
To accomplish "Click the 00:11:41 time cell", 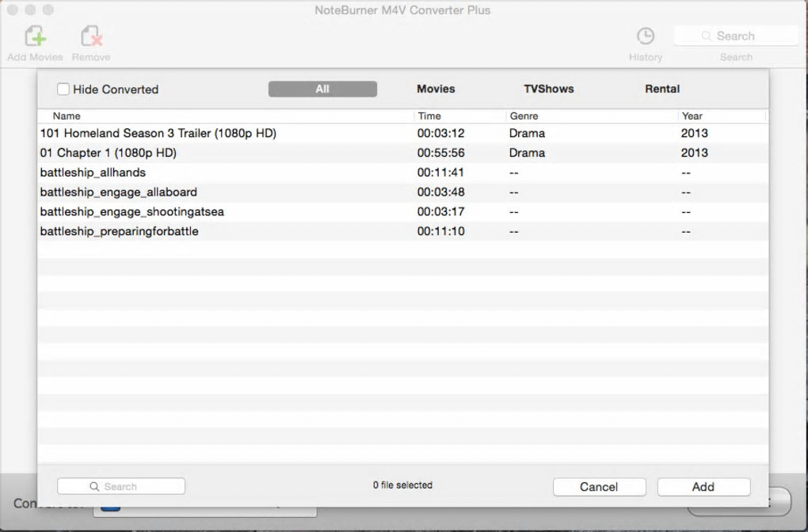I will pos(440,173).
